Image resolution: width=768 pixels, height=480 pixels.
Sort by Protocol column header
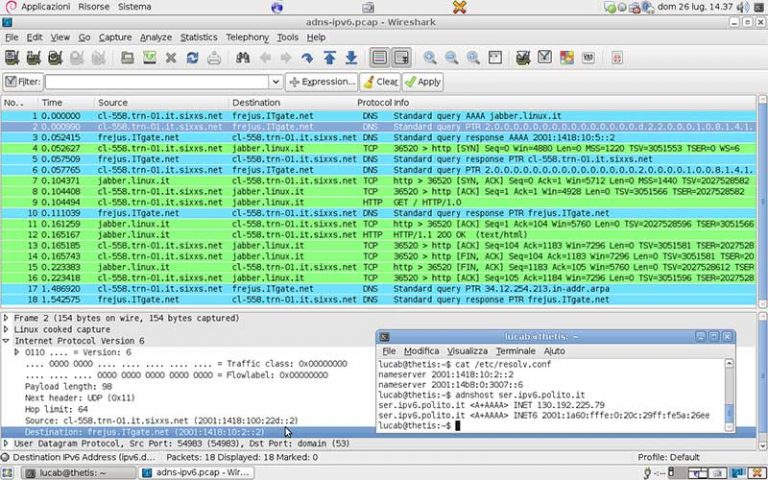point(374,103)
